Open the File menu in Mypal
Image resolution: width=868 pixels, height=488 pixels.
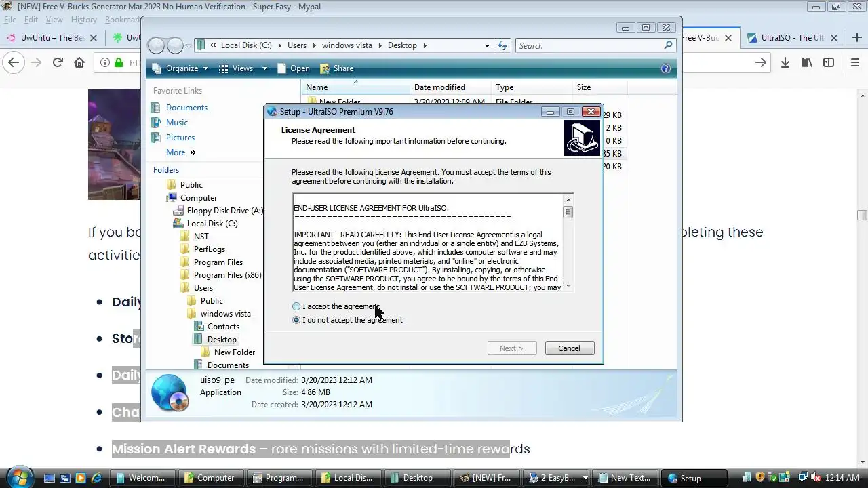[10, 20]
